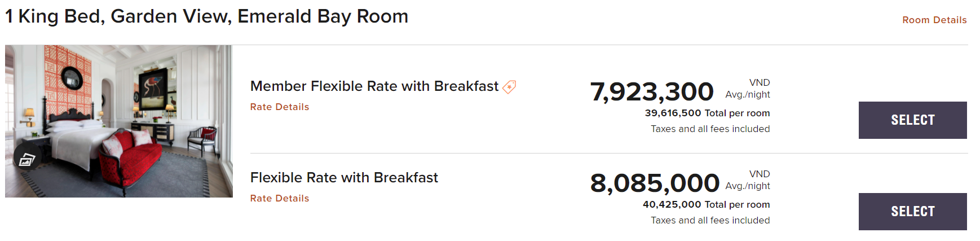
Task: Click the VND Avg./night label beside 7,923,300
Action: (x=748, y=89)
